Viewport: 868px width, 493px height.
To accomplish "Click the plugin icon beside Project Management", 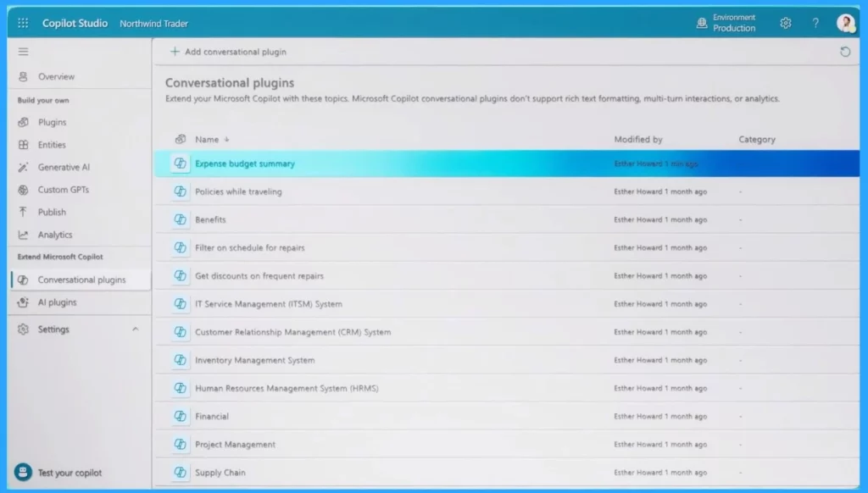I will [x=180, y=445].
